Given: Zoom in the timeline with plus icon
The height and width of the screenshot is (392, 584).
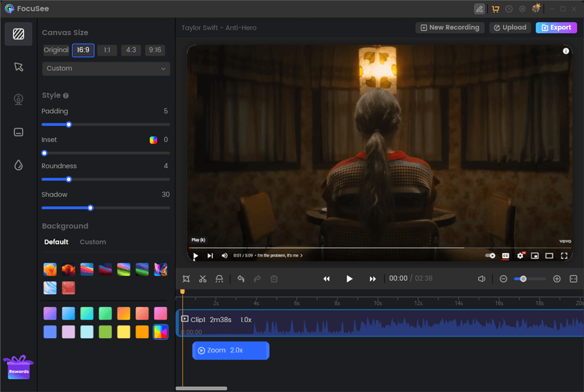Looking at the screenshot, I should point(557,278).
